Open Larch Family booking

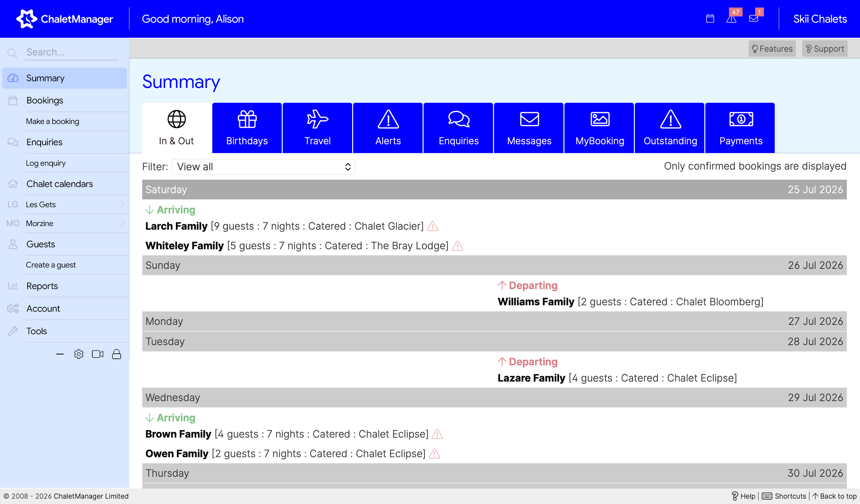176,226
